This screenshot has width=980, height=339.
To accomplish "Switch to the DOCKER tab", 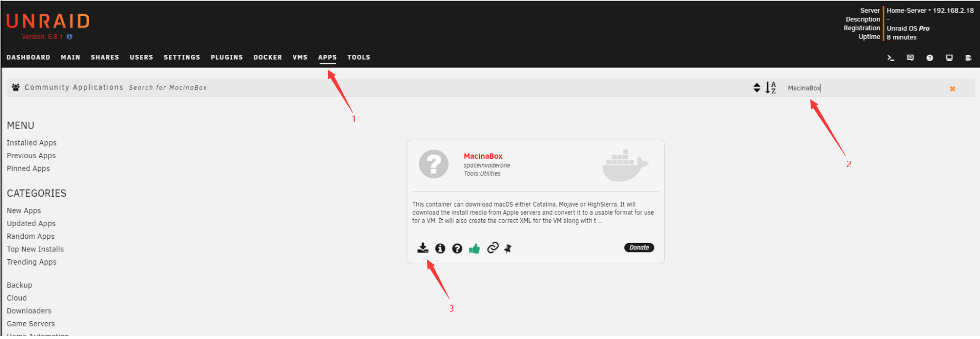I will (x=268, y=57).
